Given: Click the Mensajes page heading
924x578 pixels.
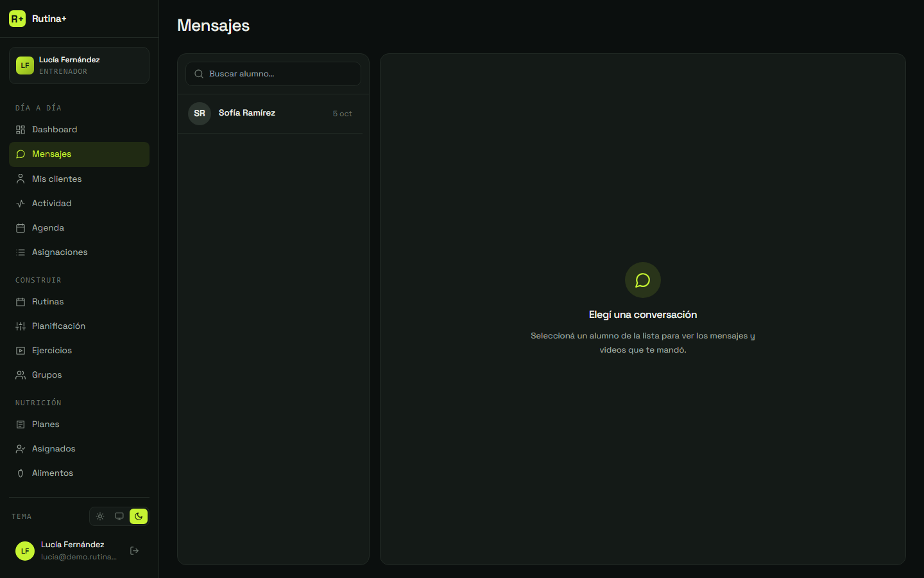Looking at the screenshot, I should coord(214,26).
